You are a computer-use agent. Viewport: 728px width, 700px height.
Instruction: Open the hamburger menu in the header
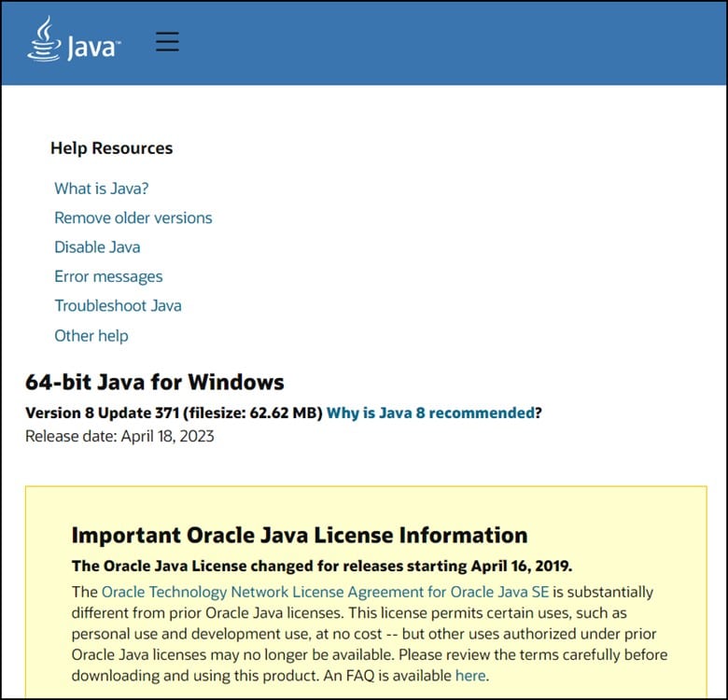click(167, 42)
